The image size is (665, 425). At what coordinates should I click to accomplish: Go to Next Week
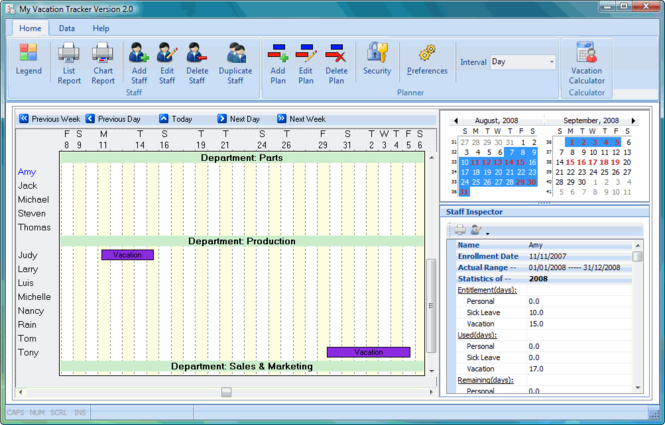click(301, 119)
